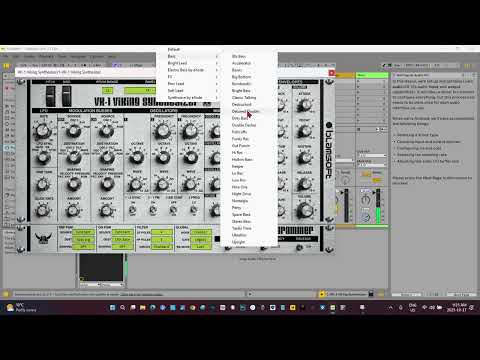Adjust envelope Release knob at right
This screenshot has height=360, width=480.
pos(304,183)
